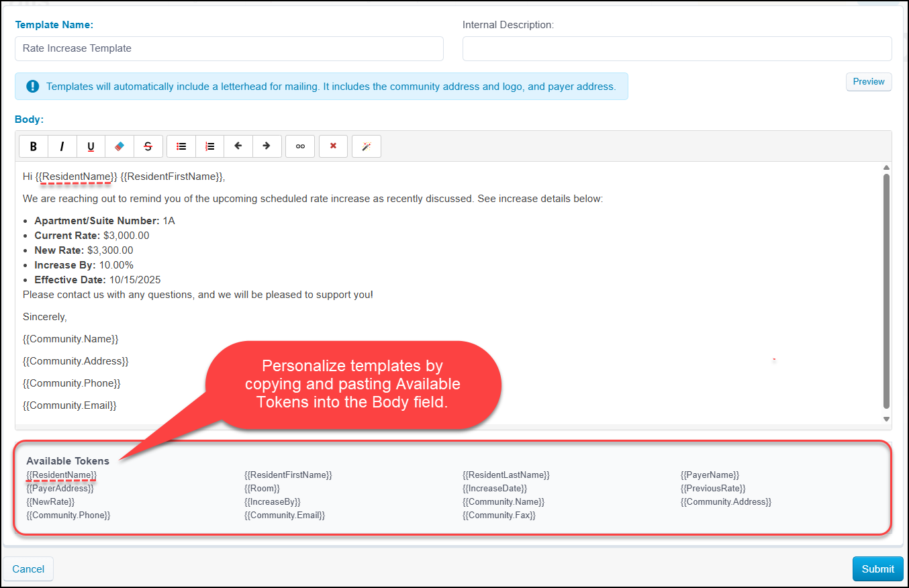Select the {{PayerName}} available token
The image size is (909, 588).
(x=710, y=475)
